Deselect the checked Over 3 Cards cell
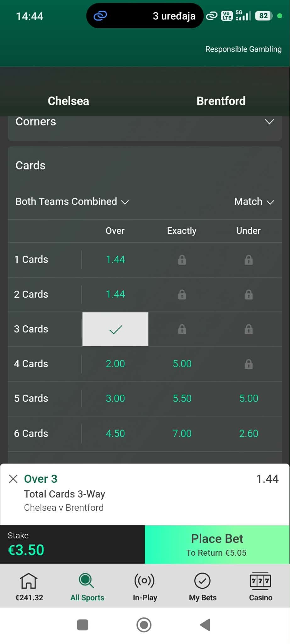The image size is (290, 644). [115, 329]
